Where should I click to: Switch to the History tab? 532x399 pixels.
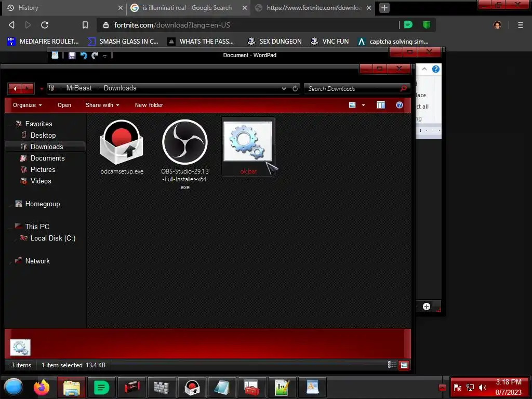(63, 8)
